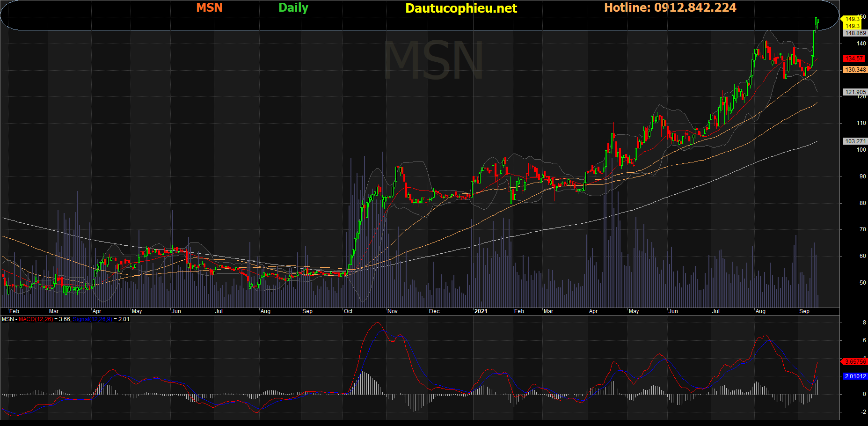Click the Dec marker on the time axis
Screen dimensions: 868x426
pos(434,311)
